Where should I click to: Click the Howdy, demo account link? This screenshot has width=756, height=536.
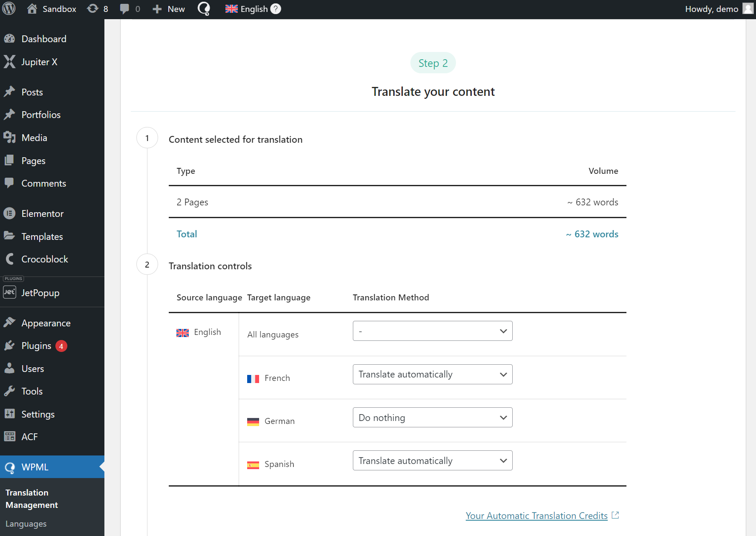click(711, 9)
